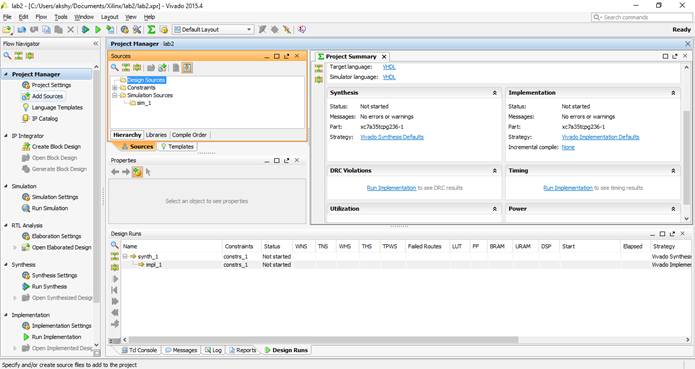The height and width of the screenshot is (369, 695).
Task: Click the Launch Selected Runs arrow icon
Action: click(x=115, y=279)
